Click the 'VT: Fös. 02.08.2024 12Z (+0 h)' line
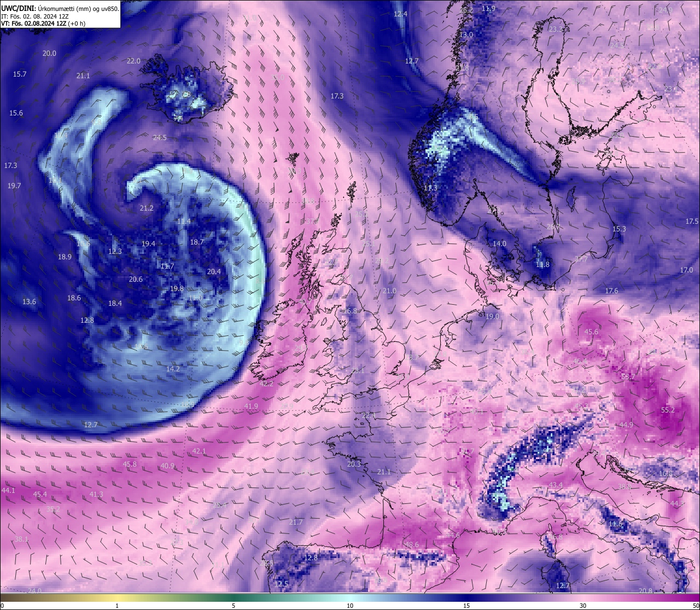The height and width of the screenshot is (610, 700). 43,24
